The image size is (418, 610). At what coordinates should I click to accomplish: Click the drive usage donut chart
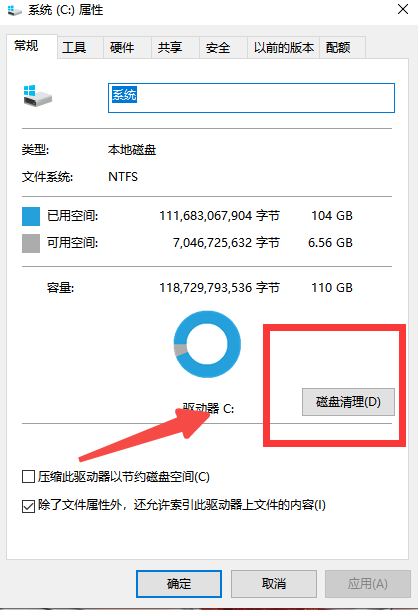click(x=207, y=344)
